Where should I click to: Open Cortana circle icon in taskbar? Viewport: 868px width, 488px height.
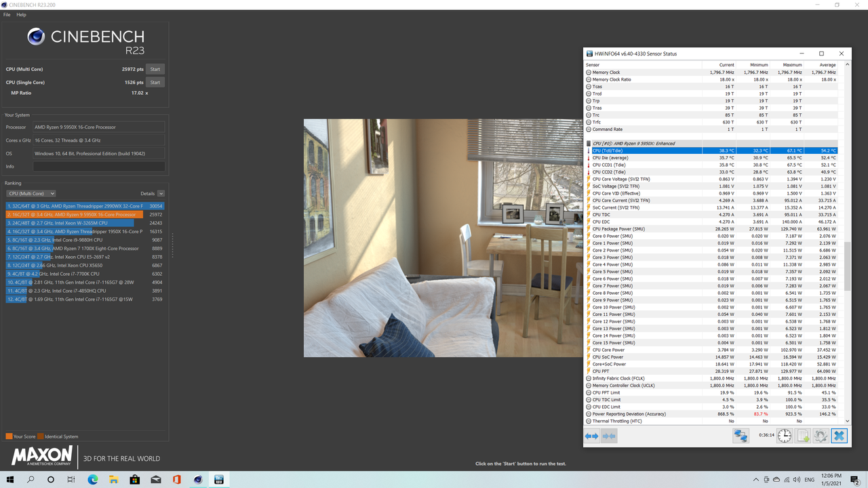point(52,479)
